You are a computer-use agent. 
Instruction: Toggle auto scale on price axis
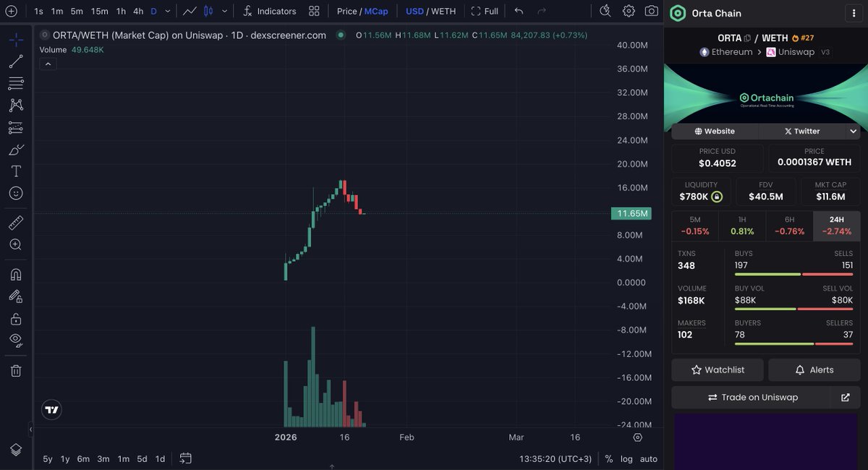click(x=649, y=458)
